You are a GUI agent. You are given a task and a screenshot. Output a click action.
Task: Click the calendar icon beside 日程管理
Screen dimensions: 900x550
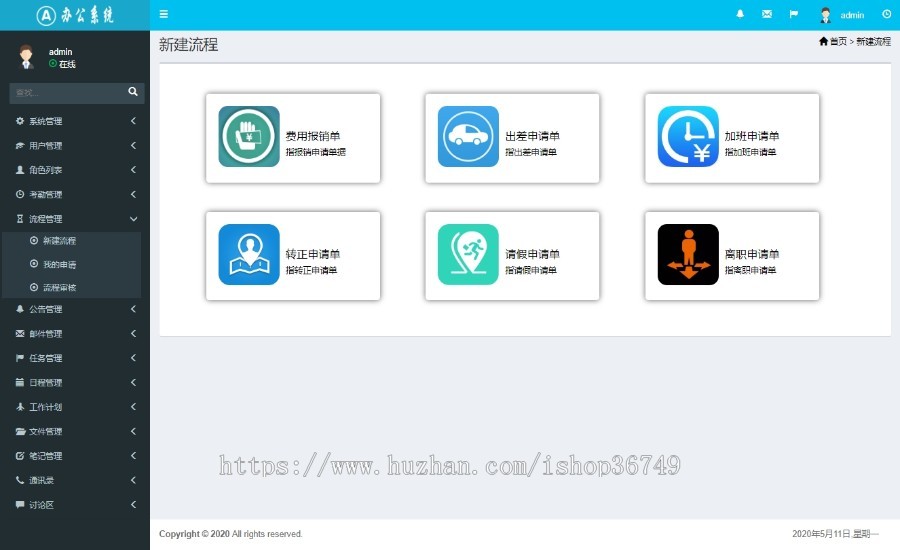click(x=20, y=382)
